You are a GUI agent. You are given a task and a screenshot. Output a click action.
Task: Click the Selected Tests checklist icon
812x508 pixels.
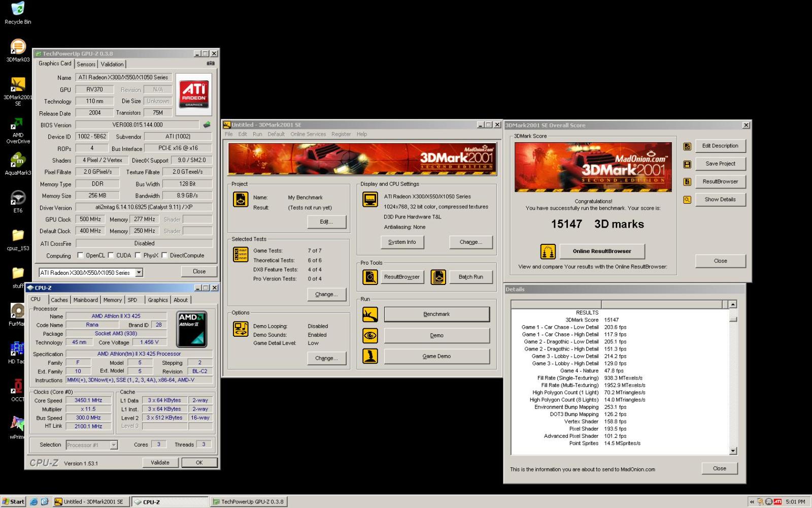point(241,254)
